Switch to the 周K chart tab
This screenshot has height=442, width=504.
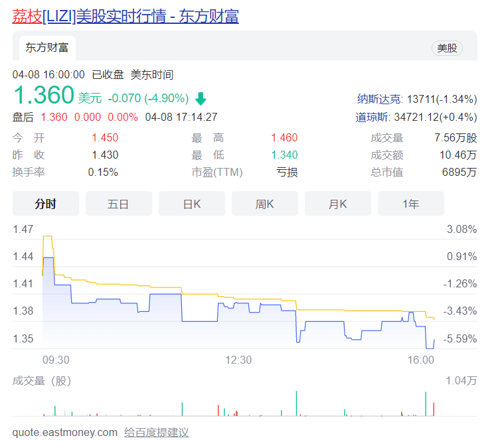pyautogui.click(x=265, y=204)
